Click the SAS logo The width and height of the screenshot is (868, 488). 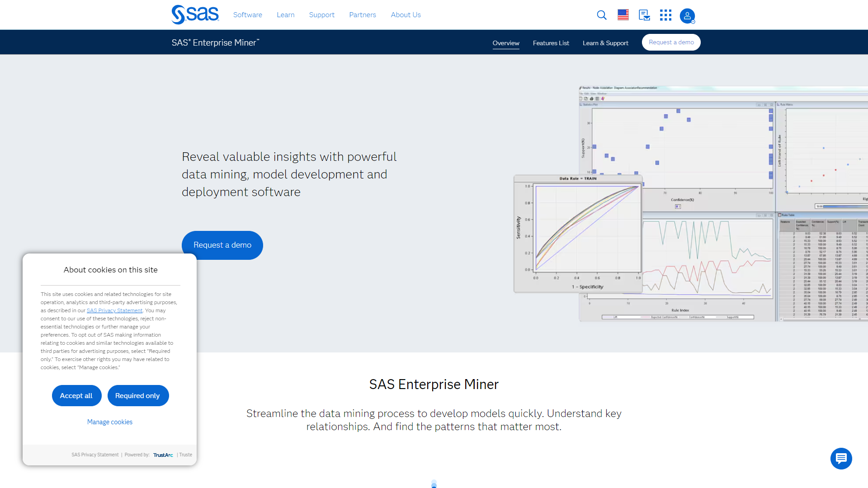pyautogui.click(x=194, y=14)
